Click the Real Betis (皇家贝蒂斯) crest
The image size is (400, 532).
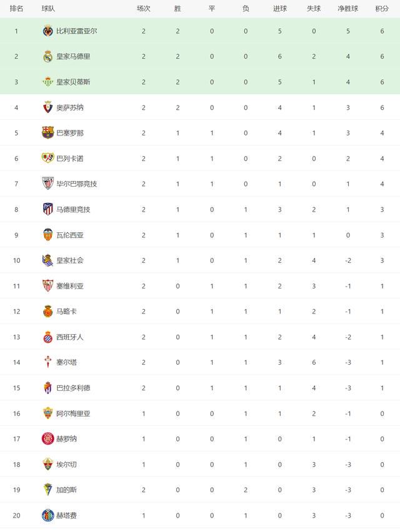pos(48,82)
